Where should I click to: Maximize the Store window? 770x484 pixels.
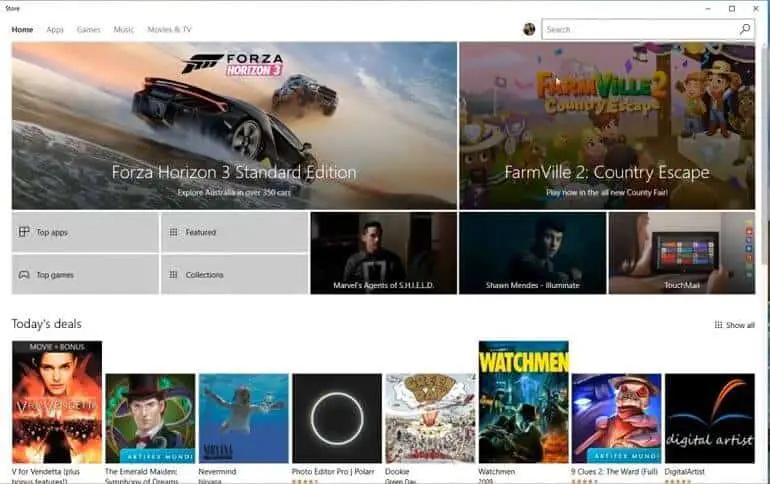point(732,8)
